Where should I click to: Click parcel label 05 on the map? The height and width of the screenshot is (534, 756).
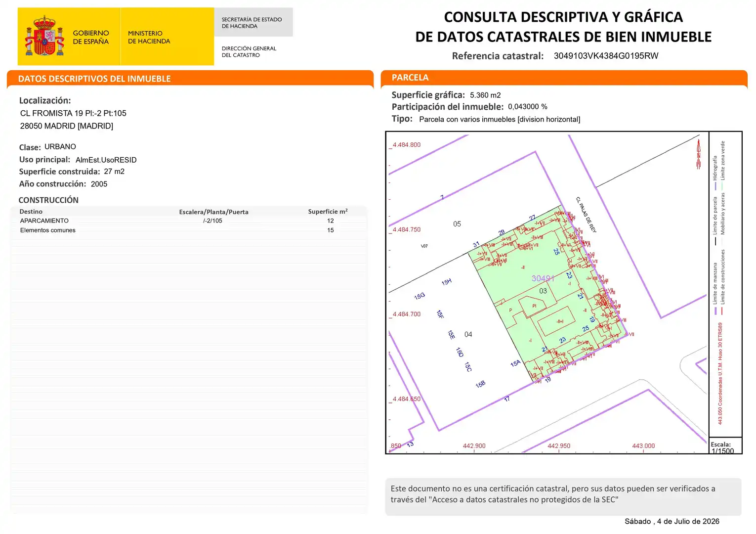tap(457, 224)
